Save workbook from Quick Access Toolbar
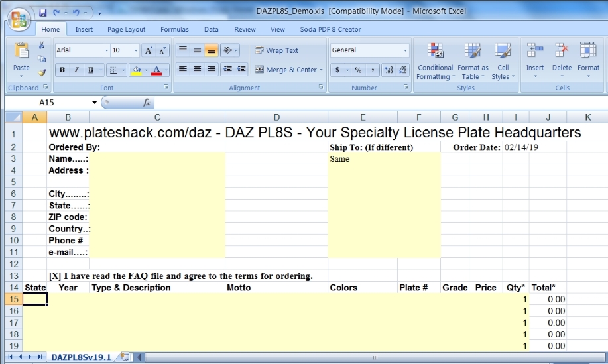 (x=42, y=13)
